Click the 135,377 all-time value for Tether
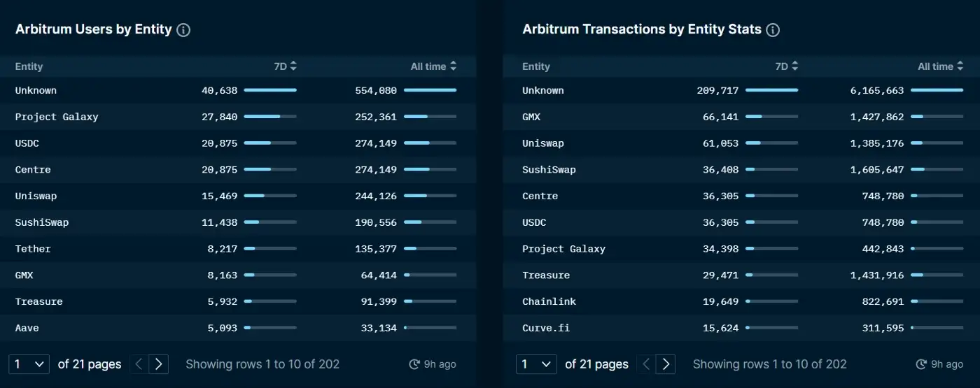Screen dimensions: 980x388 coord(376,249)
